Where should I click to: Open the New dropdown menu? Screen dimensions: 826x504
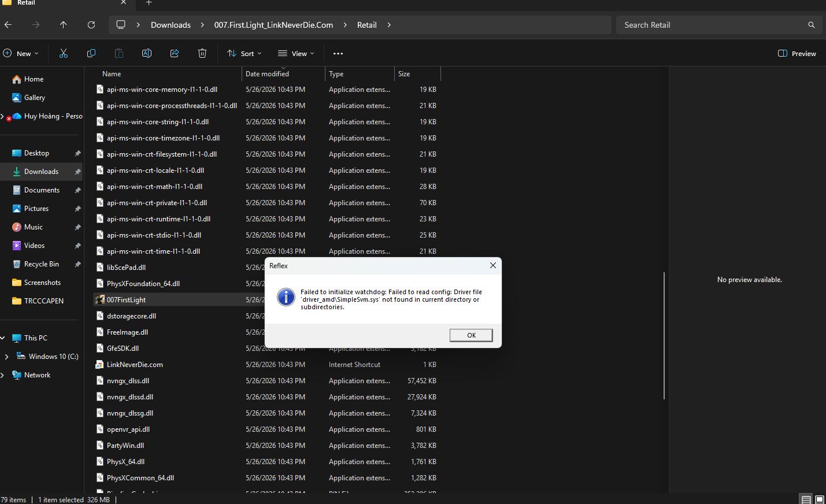click(x=21, y=53)
